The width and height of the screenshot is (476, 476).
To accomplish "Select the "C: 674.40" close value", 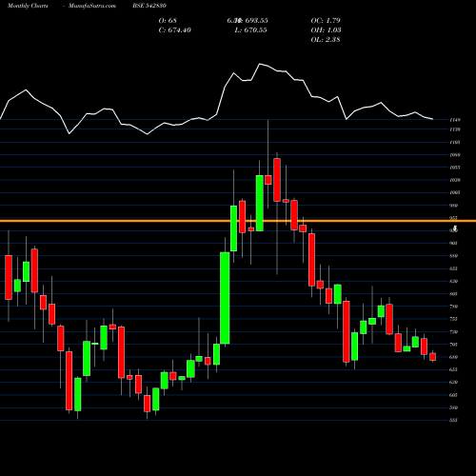I will tap(175, 30).
